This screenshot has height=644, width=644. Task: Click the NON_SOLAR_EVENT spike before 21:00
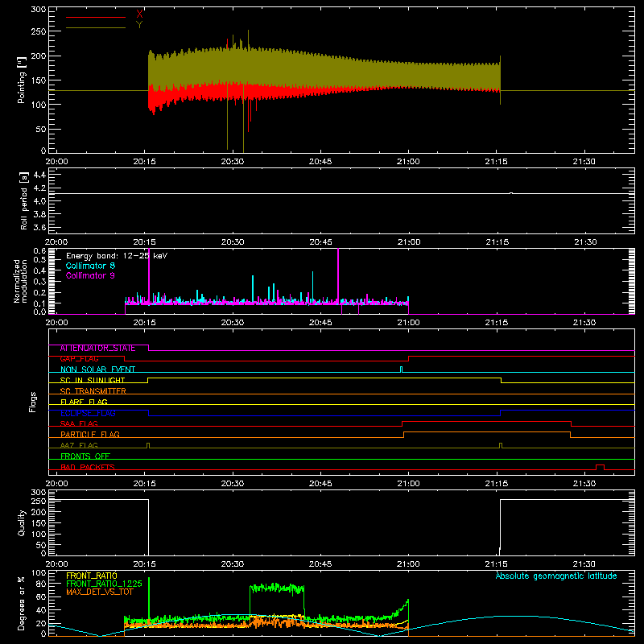401,369
